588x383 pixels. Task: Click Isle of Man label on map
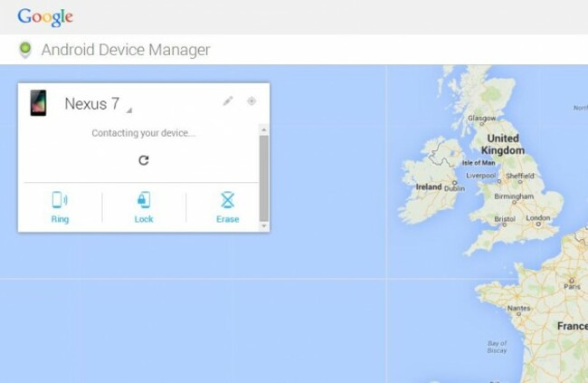pos(479,163)
